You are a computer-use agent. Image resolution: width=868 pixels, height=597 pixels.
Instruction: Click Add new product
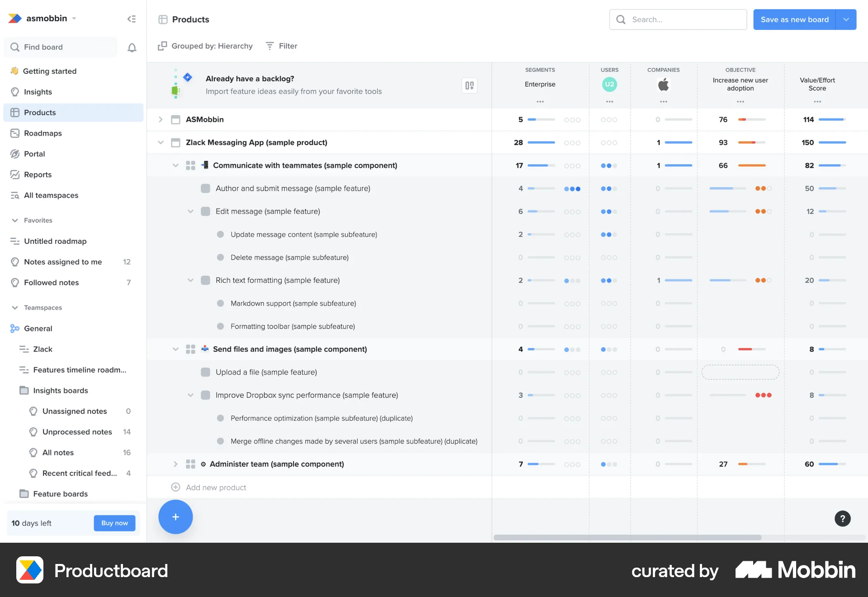tap(216, 487)
